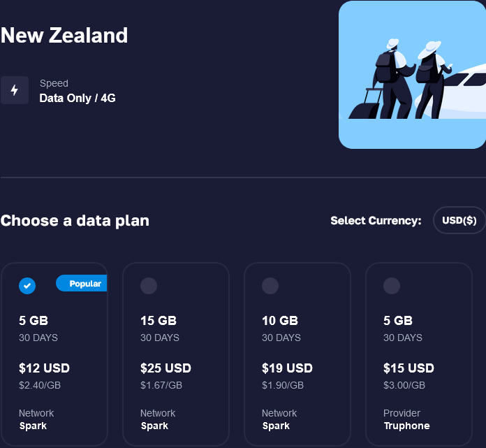Click the Choose a data plan heading
486x448 pixels.
(75, 221)
